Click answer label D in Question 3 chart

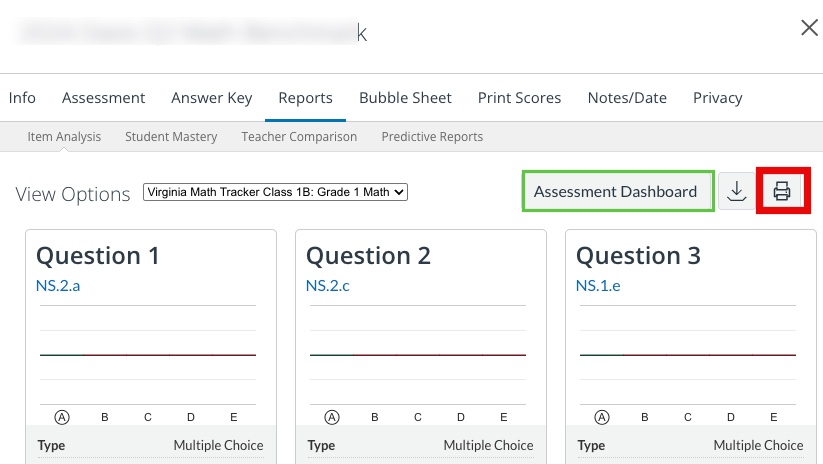[731, 417]
